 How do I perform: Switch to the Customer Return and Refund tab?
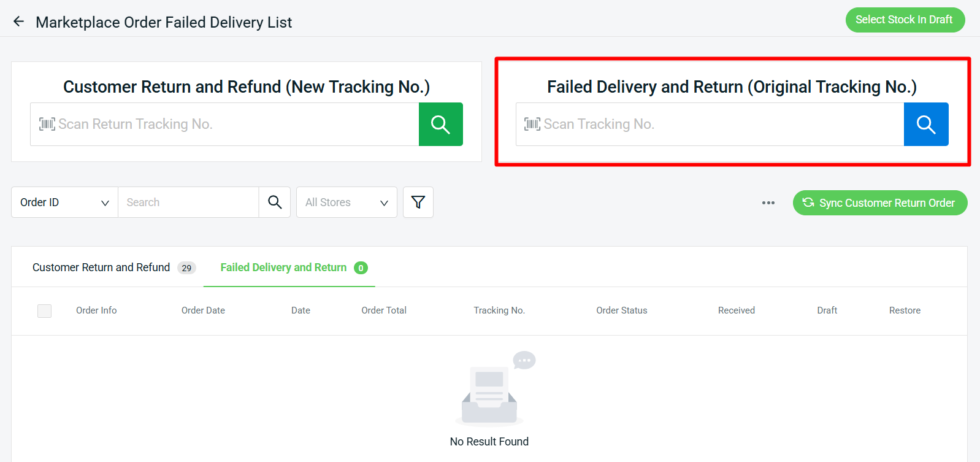point(101,267)
